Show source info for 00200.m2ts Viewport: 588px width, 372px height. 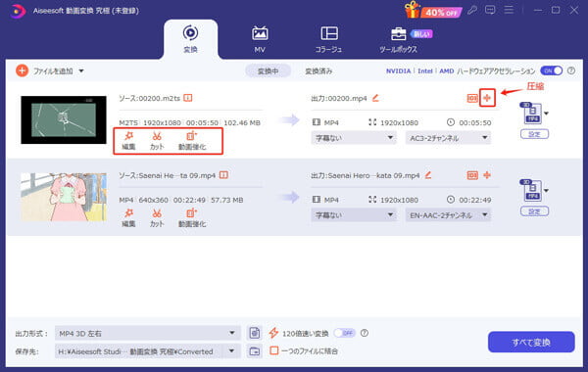pos(188,98)
